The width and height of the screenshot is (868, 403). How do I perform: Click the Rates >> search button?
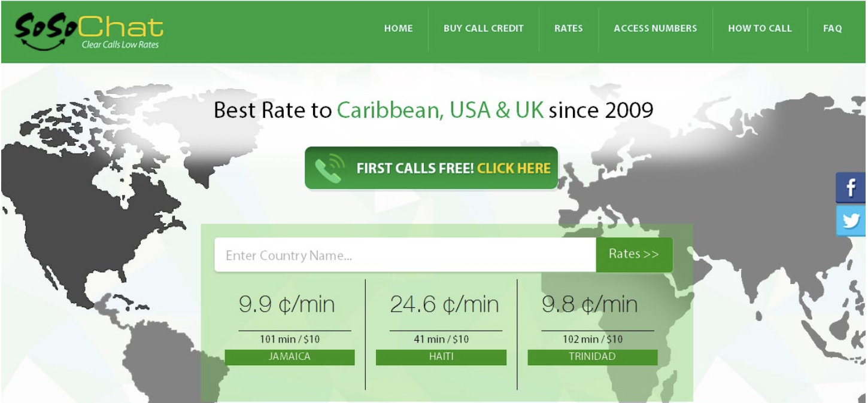[634, 254]
